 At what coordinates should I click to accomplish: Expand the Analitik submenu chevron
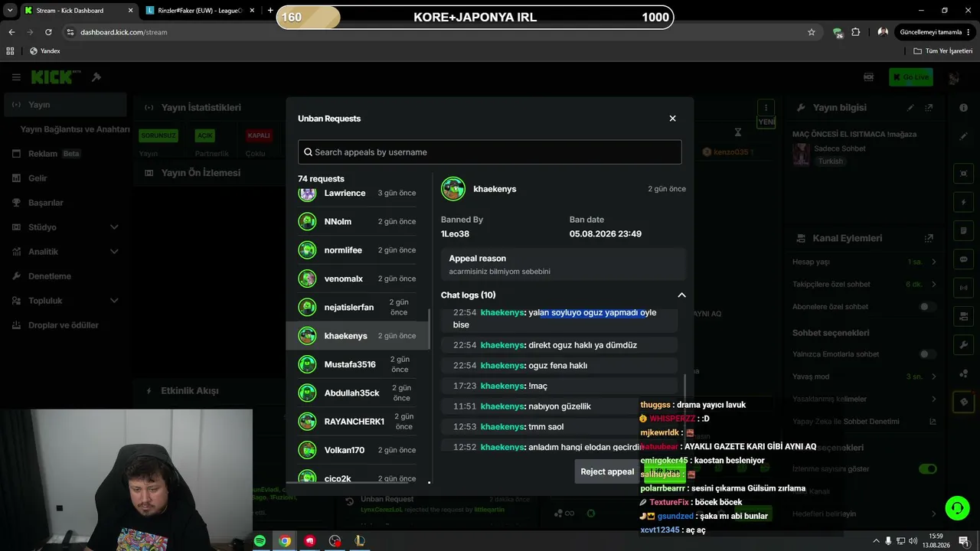(114, 252)
